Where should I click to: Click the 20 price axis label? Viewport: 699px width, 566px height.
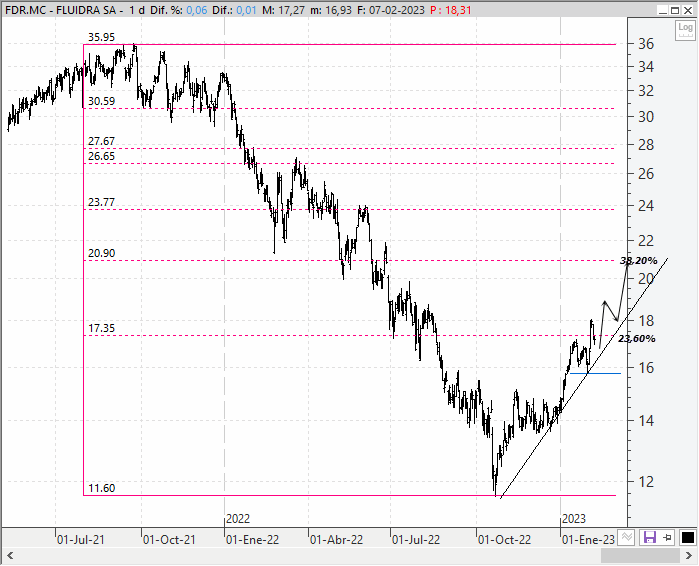[x=646, y=279]
